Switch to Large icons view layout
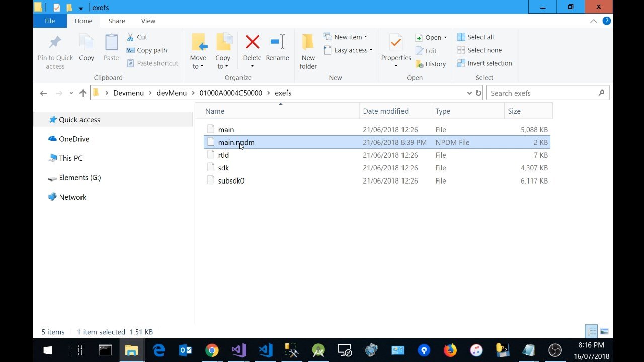The image size is (644, 362). tap(604, 331)
